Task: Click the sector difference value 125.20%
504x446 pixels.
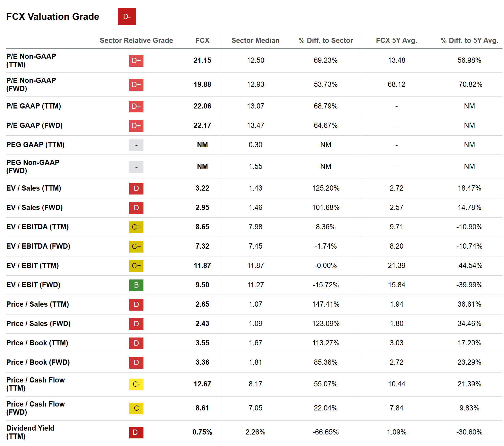Action: pos(326,188)
